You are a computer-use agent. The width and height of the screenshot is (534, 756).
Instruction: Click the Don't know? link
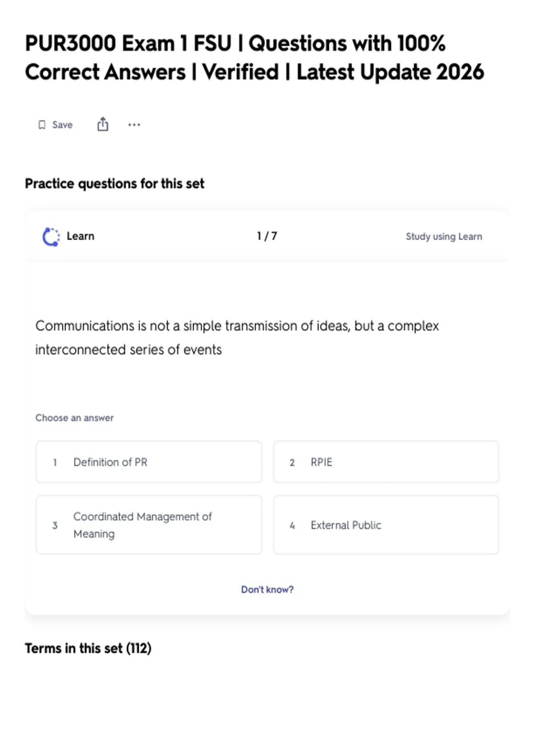pyautogui.click(x=267, y=590)
